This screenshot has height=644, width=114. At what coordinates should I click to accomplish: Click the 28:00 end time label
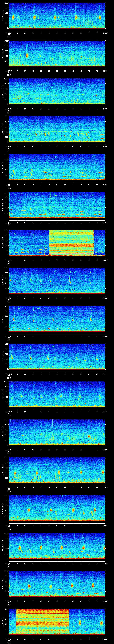point(105,525)
